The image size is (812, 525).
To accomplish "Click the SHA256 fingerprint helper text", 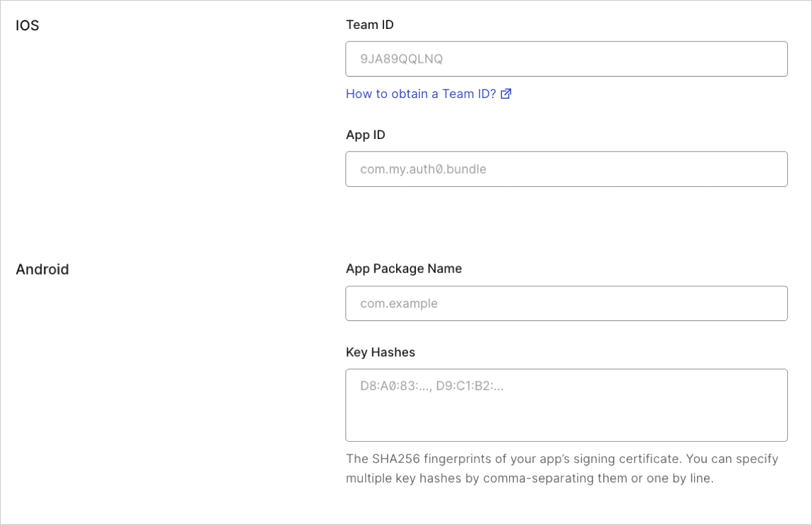I will 561,468.
